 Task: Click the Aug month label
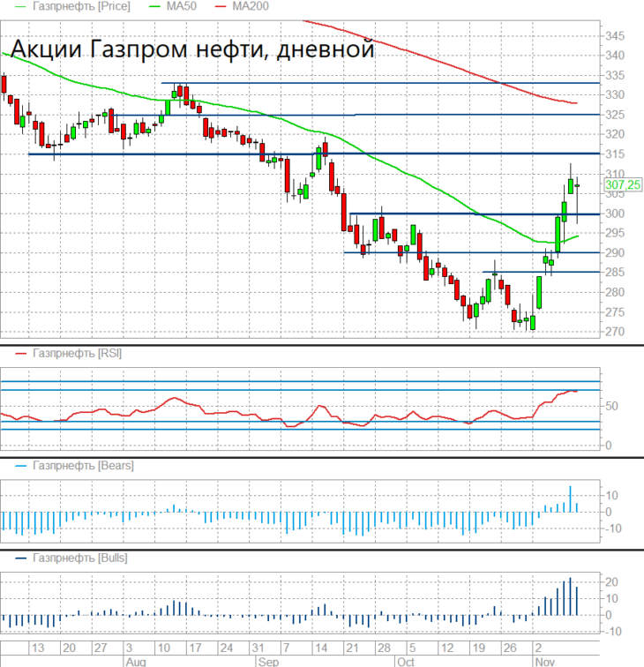pyautogui.click(x=136, y=662)
